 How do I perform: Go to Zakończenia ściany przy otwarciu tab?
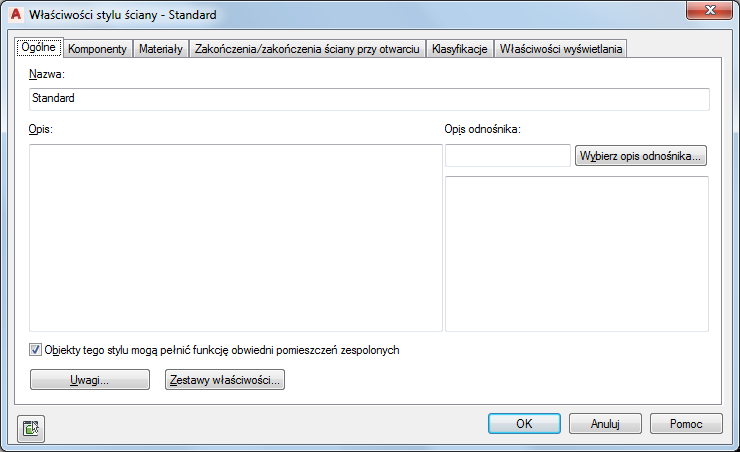tap(307, 49)
